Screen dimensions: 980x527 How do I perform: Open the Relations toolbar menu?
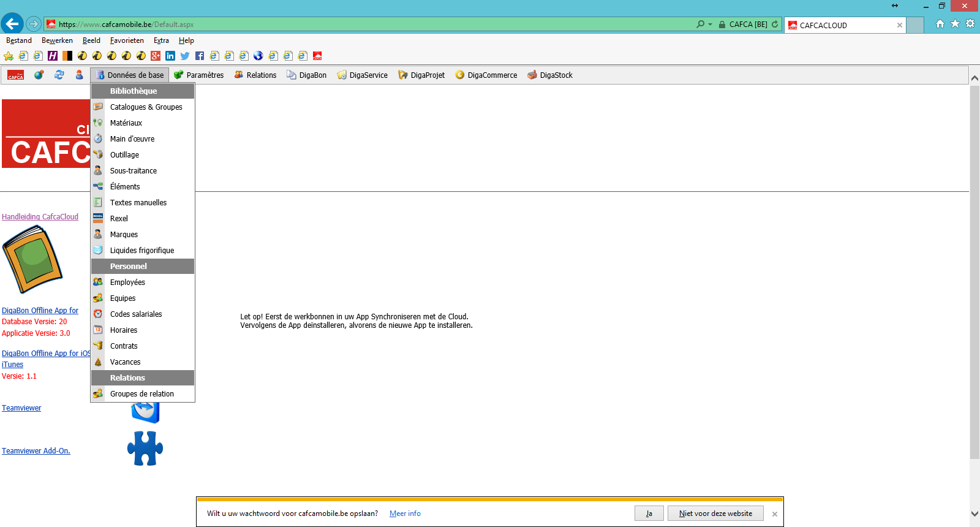tap(255, 75)
